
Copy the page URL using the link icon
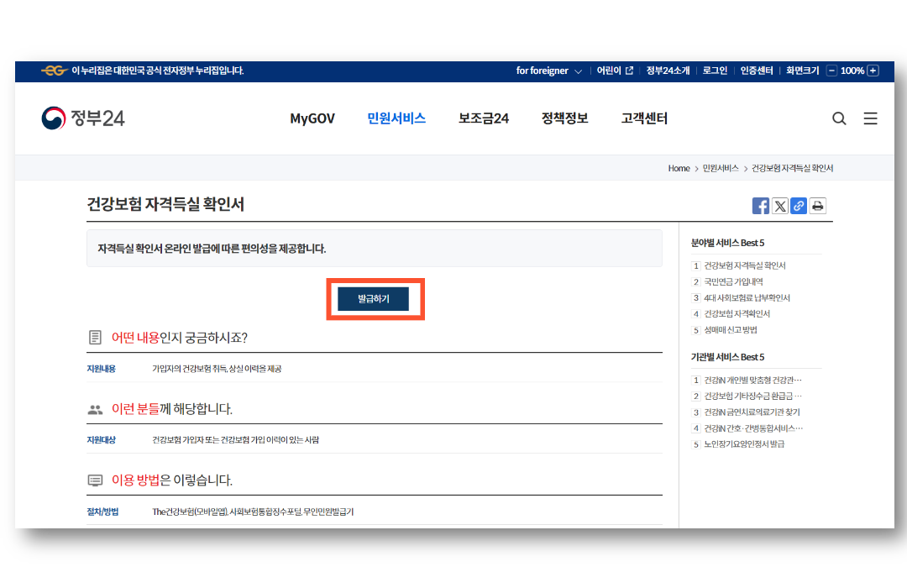[x=799, y=205]
